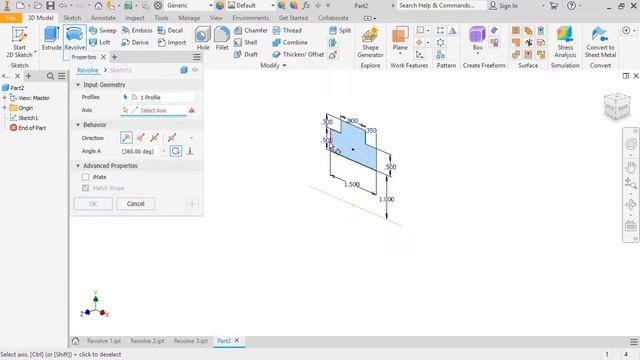Click the Revolve breadcrumb link
The height and width of the screenshot is (360, 640).
(88, 70)
